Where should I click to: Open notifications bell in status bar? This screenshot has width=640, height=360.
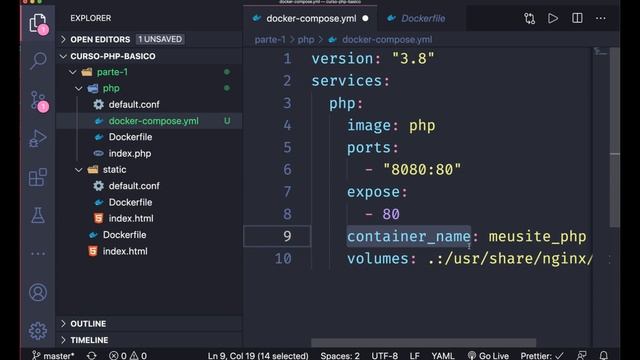(604, 356)
